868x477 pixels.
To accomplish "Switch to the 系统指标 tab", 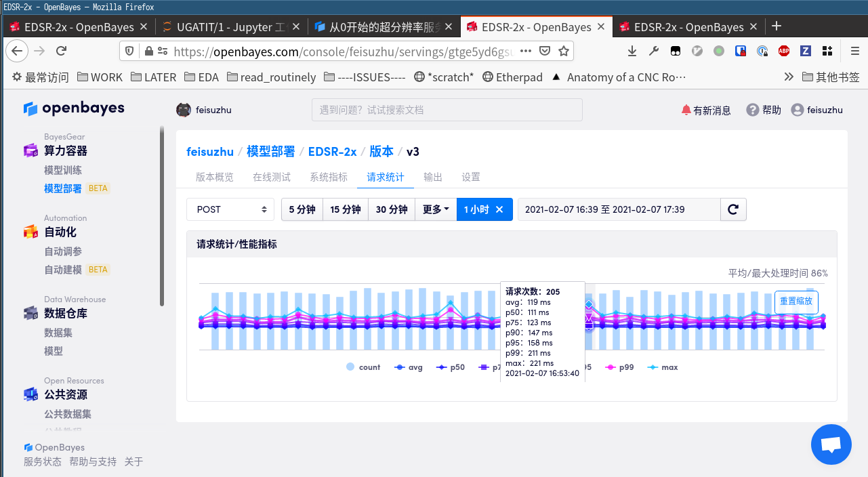I will tap(329, 177).
